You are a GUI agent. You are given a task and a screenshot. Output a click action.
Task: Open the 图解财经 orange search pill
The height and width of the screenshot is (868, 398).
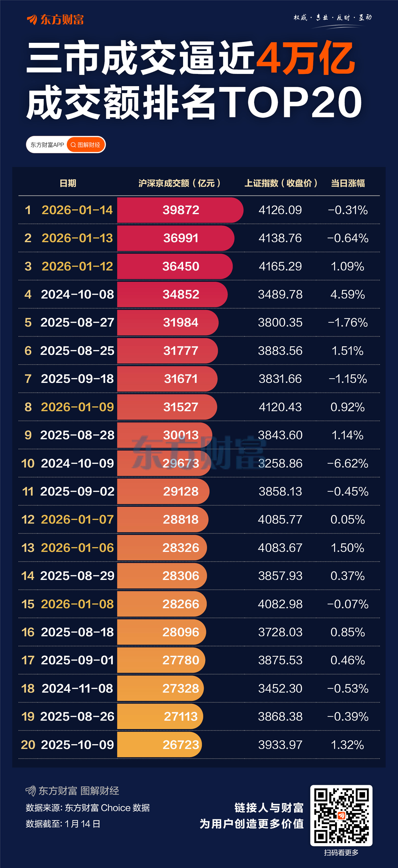(86, 145)
